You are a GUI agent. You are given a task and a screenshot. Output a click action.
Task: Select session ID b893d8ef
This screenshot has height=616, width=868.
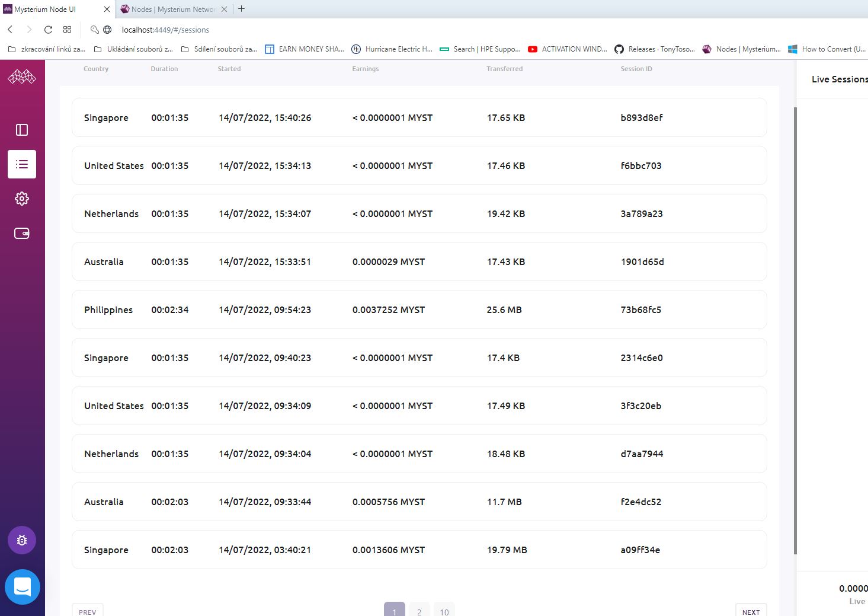(x=642, y=117)
